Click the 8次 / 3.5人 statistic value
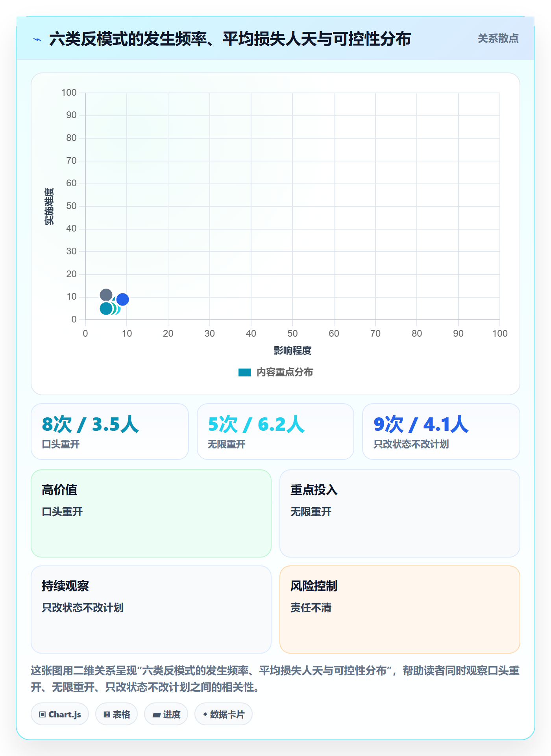Viewport: 551px width, 756px height. (90, 424)
